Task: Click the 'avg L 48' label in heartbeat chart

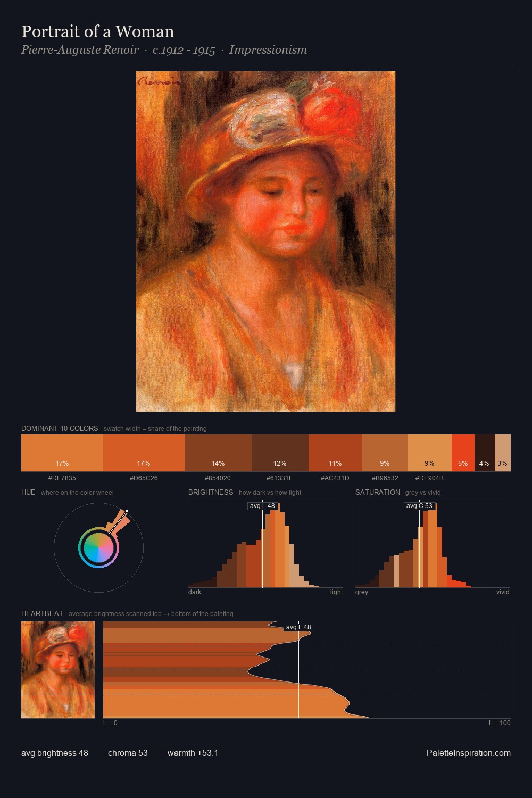Action: pyautogui.click(x=298, y=627)
